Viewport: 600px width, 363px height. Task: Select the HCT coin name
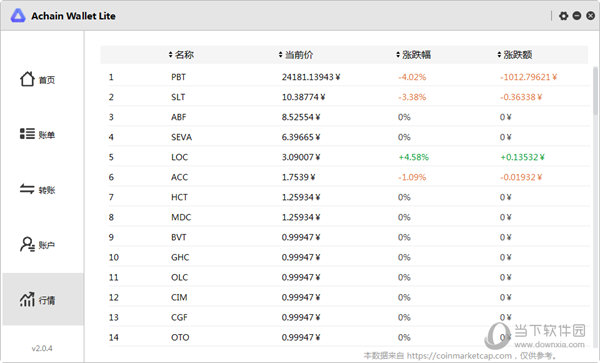pos(179,197)
